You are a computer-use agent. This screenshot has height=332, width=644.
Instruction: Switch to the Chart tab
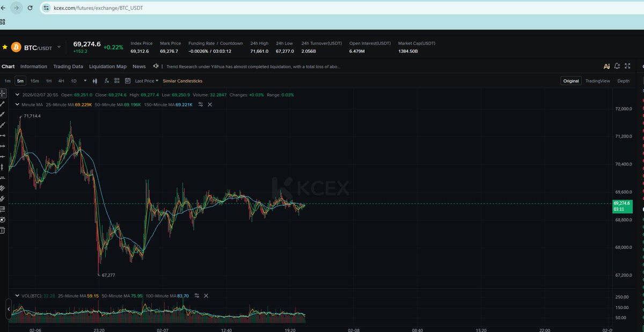tap(8, 67)
